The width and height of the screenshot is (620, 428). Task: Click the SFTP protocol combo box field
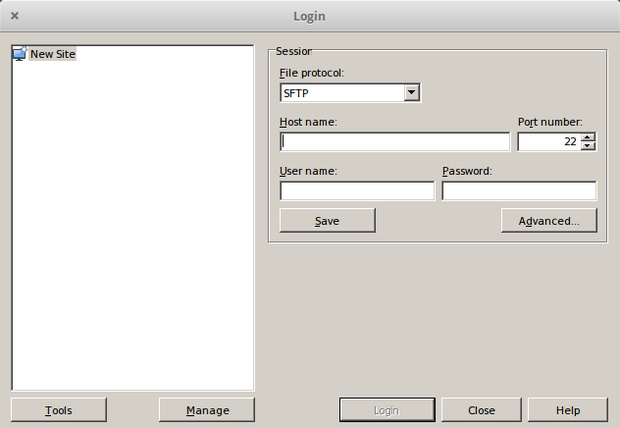pos(341,93)
